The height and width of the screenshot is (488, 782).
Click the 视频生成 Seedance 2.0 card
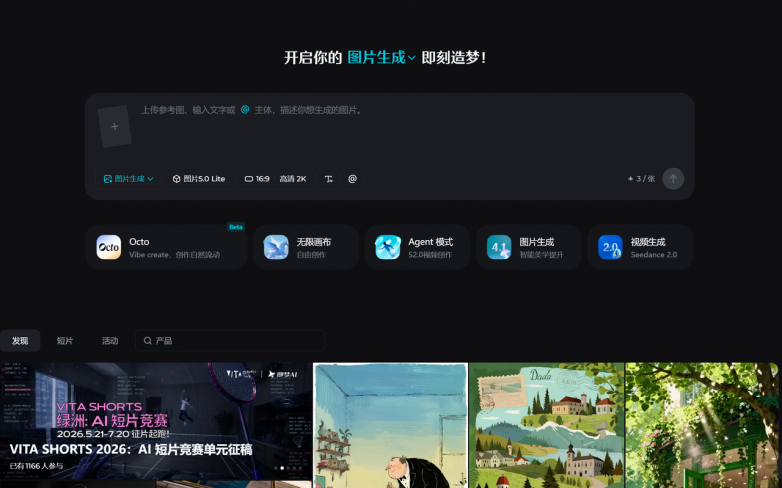[x=640, y=247]
